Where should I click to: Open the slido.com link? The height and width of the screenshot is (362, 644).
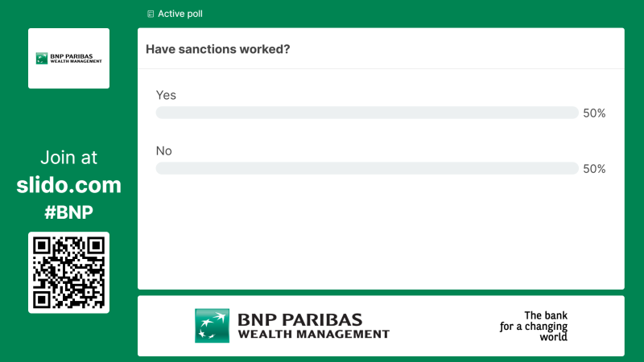pyautogui.click(x=68, y=185)
